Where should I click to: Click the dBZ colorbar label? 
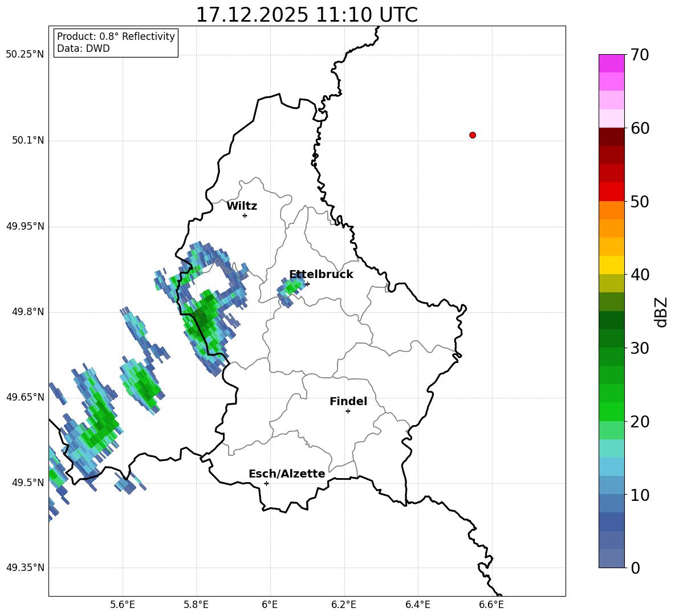click(662, 312)
